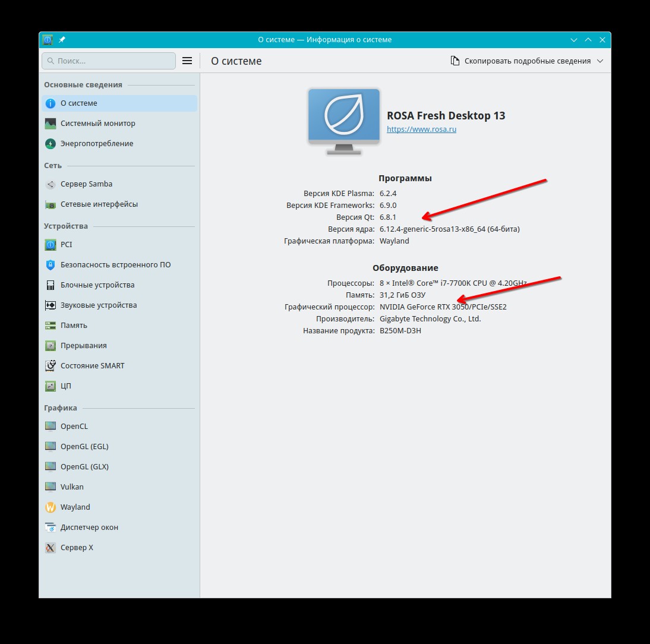Open the ЦП processor icon
The image size is (650, 644).
pyautogui.click(x=50, y=386)
